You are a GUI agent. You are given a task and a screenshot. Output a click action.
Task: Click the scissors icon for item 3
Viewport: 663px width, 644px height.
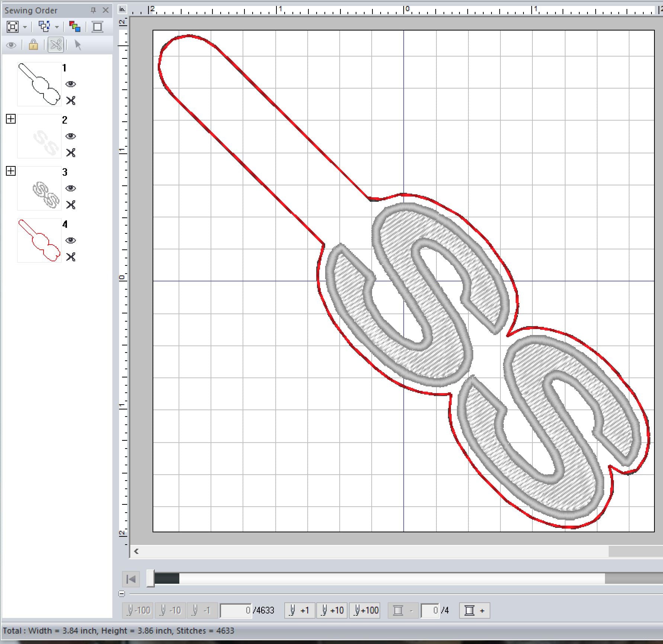[71, 205]
